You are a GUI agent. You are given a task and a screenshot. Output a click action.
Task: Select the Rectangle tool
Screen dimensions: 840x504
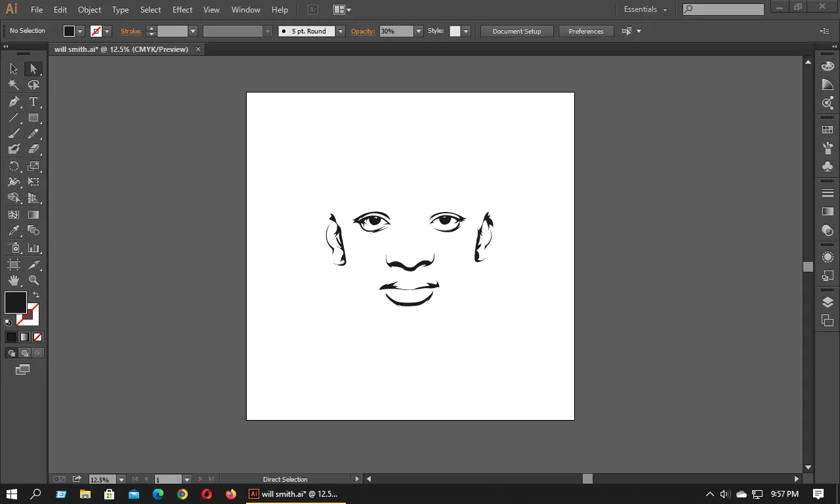coord(33,118)
